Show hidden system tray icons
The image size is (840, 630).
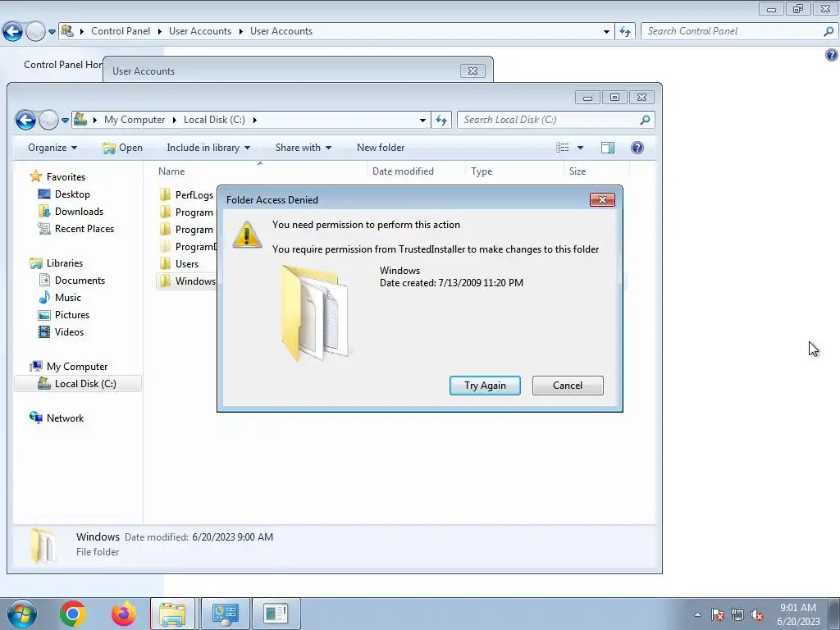(x=697, y=614)
